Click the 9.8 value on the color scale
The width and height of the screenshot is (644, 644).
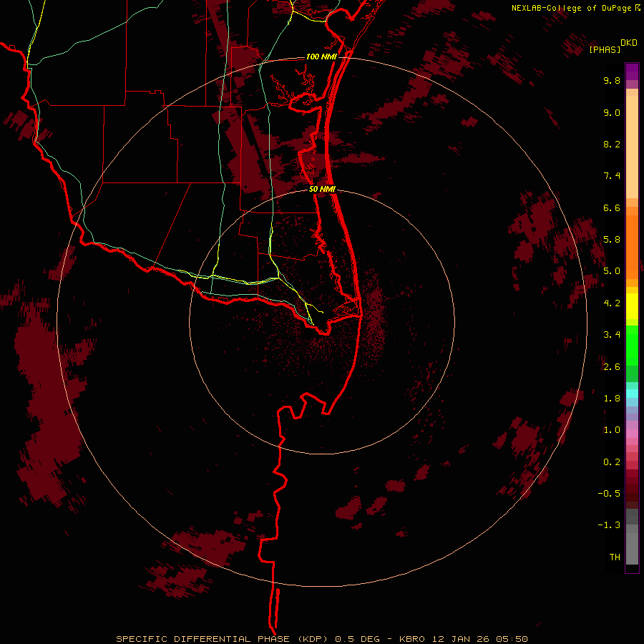(x=612, y=80)
